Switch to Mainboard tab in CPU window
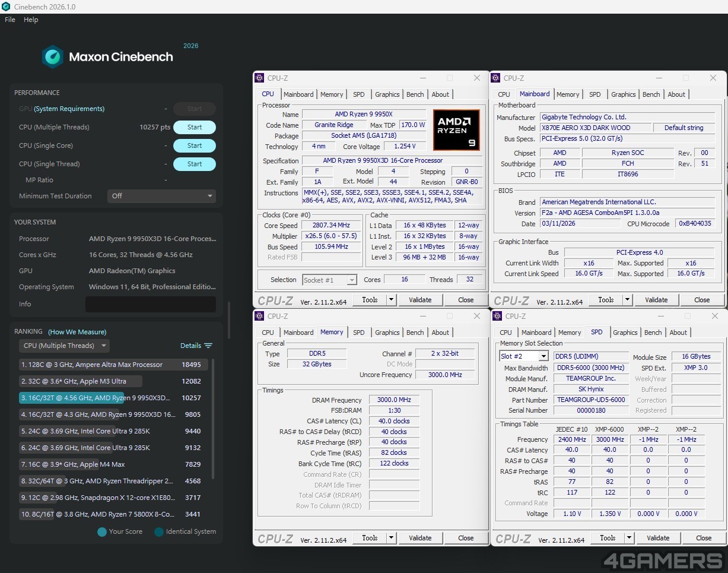Screen dimensions: 728x573 [x=298, y=94]
